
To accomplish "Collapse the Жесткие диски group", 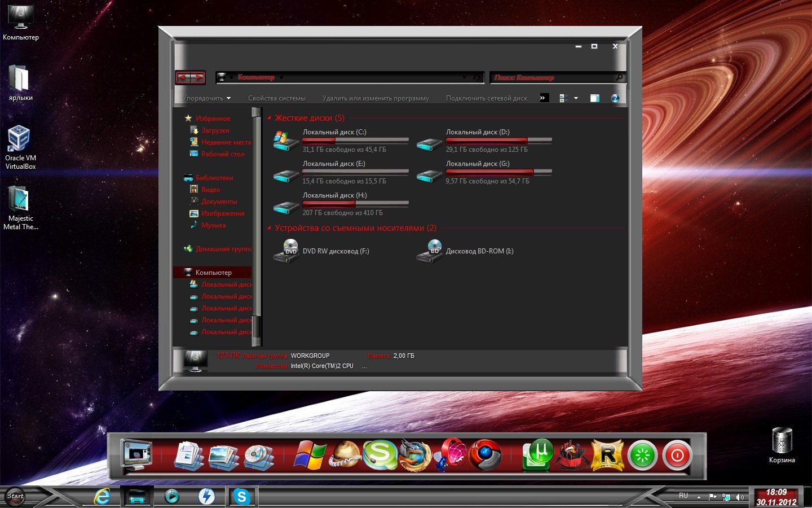I will click(269, 118).
